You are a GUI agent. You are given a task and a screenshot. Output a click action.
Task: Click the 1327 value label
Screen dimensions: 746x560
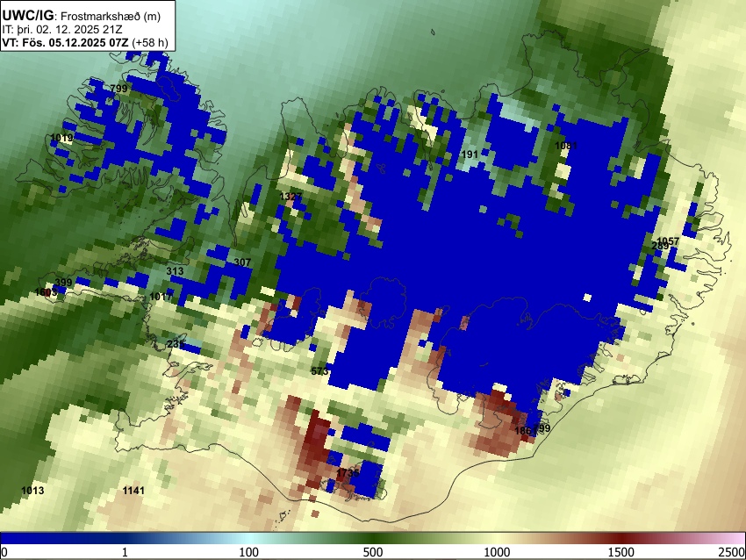pyautogui.click(x=291, y=197)
